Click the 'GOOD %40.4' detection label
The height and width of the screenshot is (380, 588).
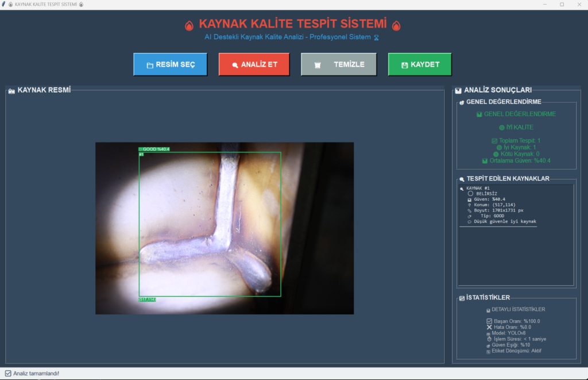pyautogui.click(x=155, y=149)
